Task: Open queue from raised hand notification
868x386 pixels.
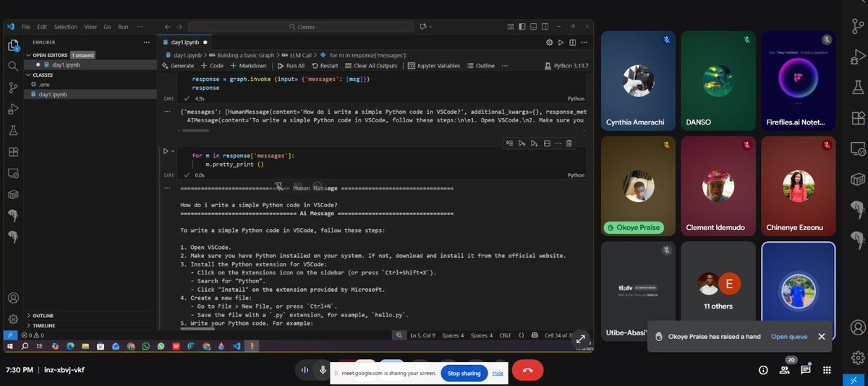Action: coord(789,336)
